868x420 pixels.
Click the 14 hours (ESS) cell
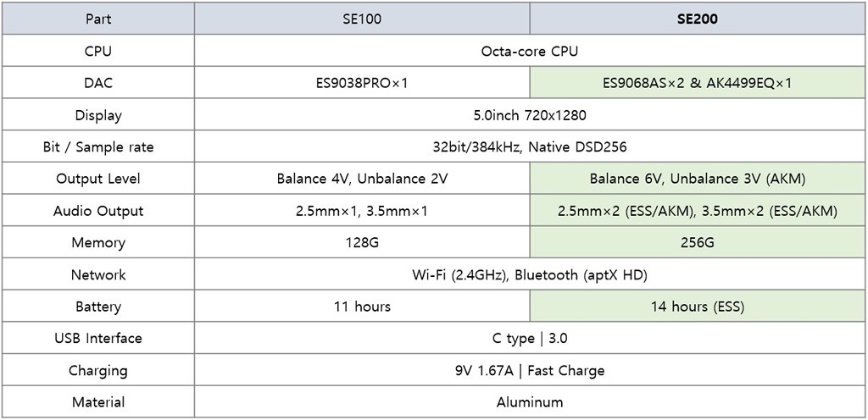[698, 307]
